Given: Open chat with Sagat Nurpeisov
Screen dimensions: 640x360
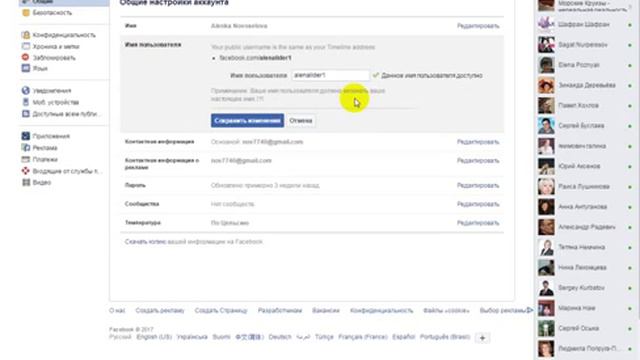Looking at the screenshot, I should (584, 44).
